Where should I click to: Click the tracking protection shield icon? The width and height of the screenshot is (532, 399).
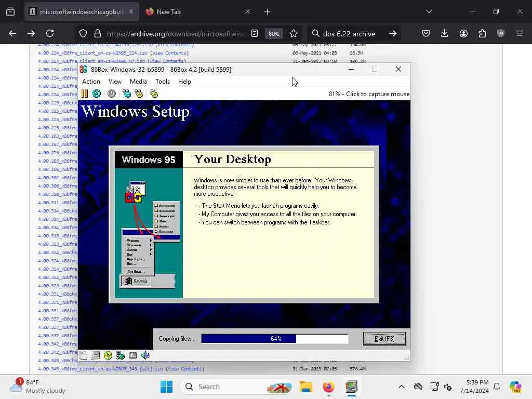tap(83, 34)
